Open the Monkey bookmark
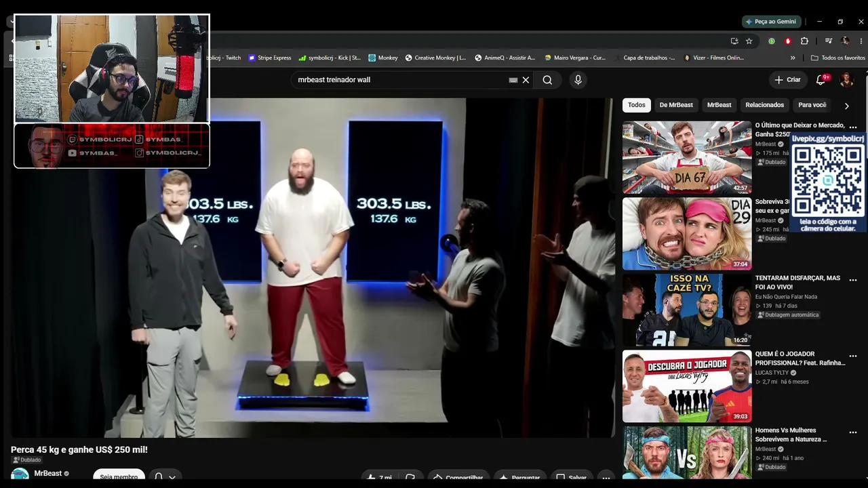868x488 pixels. (x=383, y=58)
